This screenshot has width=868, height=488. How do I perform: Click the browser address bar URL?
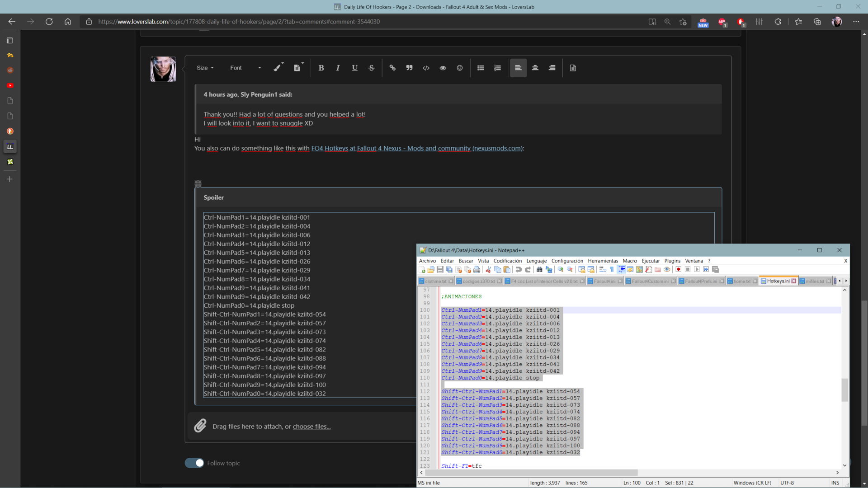coord(239,22)
